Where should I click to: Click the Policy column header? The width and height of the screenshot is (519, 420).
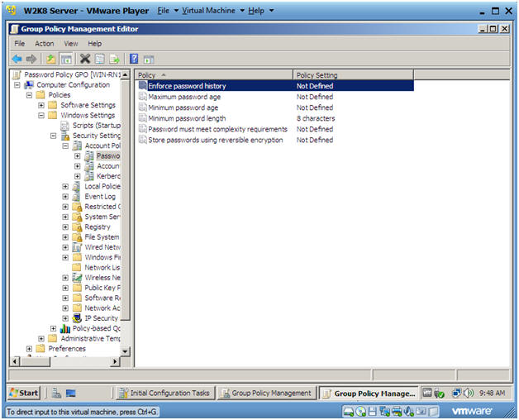(x=213, y=75)
